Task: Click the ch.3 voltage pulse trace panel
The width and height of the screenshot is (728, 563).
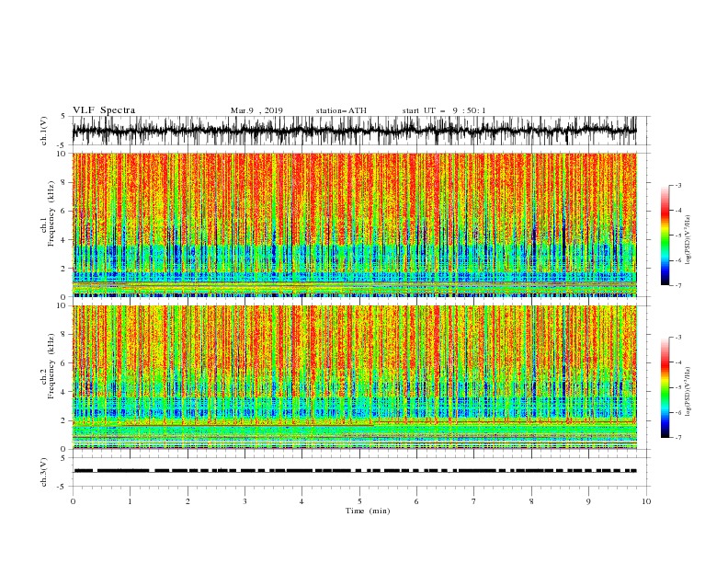Action: 360,472
